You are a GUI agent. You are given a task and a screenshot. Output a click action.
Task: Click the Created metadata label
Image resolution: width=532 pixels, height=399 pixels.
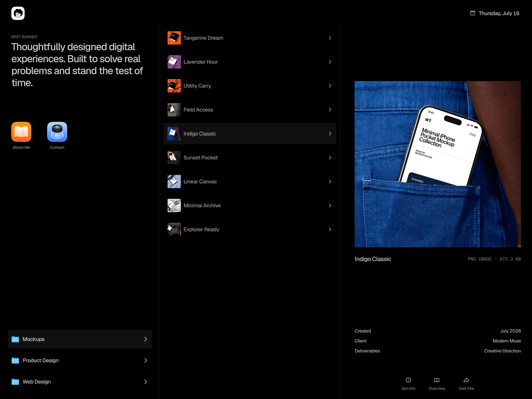tap(363, 331)
